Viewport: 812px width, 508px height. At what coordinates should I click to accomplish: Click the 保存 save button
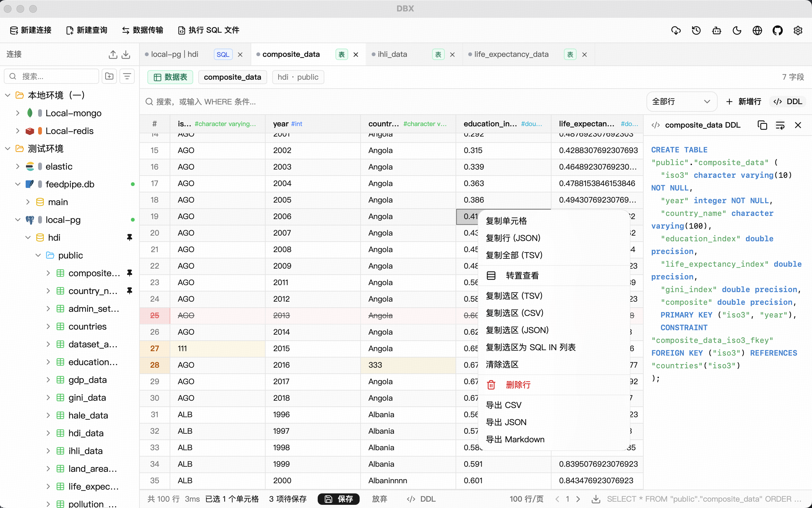pos(338,499)
